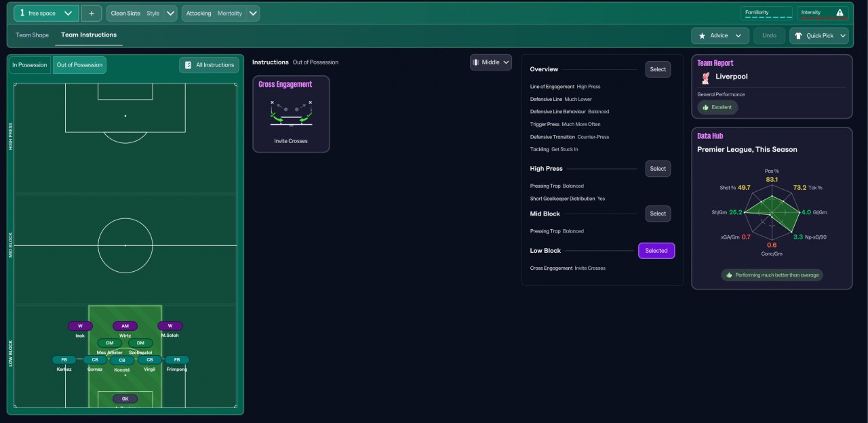Switch to Out of Possession view

point(79,65)
